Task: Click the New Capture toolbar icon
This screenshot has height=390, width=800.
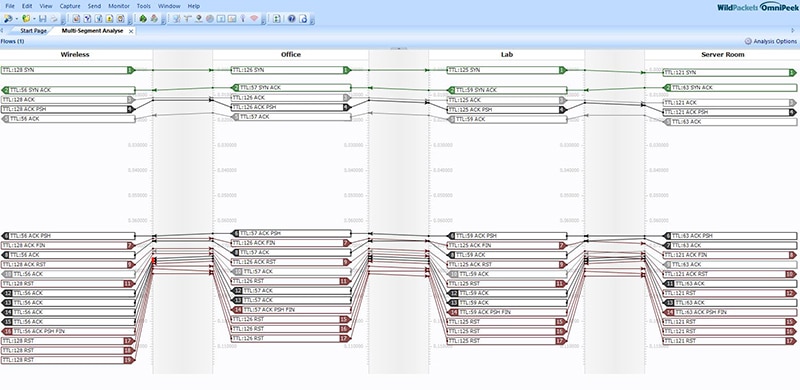Action: point(8,19)
